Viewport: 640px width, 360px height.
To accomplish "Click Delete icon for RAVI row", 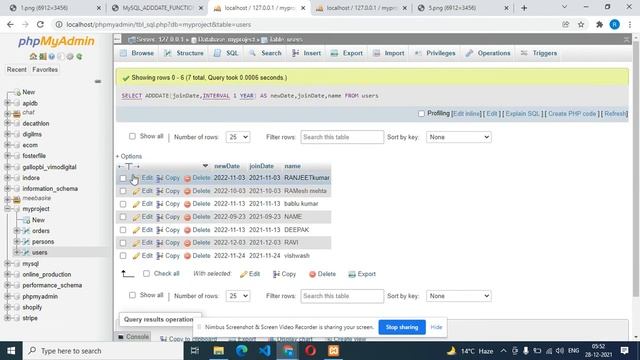I will click(x=187, y=243).
